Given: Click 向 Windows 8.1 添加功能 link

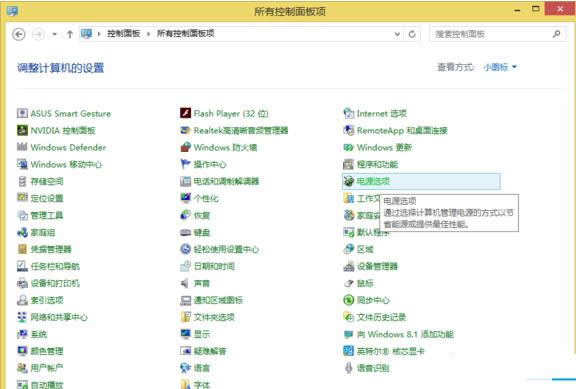Looking at the screenshot, I should pos(405,334).
